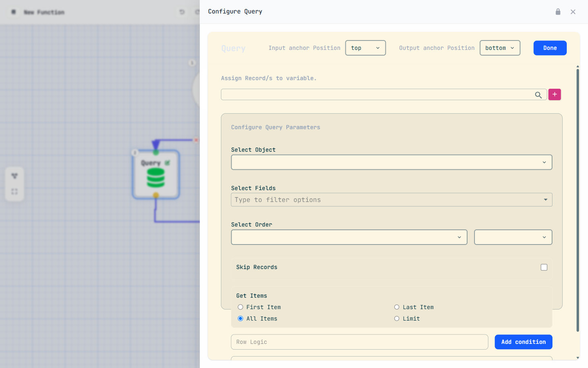Viewport: 588px width, 368px height.
Task: Select the First Item radio button
Action: tap(241, 307)
